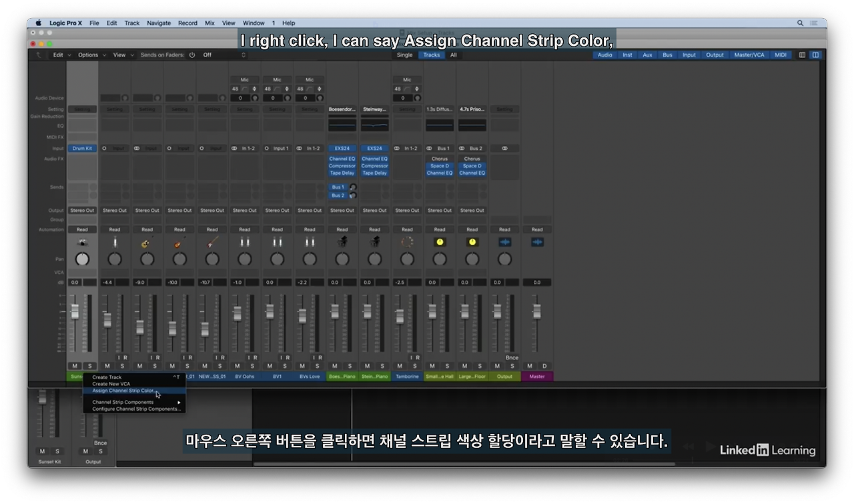The height and width of the screenshot is (504, 854).
Task: Open the 4.7s Priso... setting popup
Action: tap(472, 109)
